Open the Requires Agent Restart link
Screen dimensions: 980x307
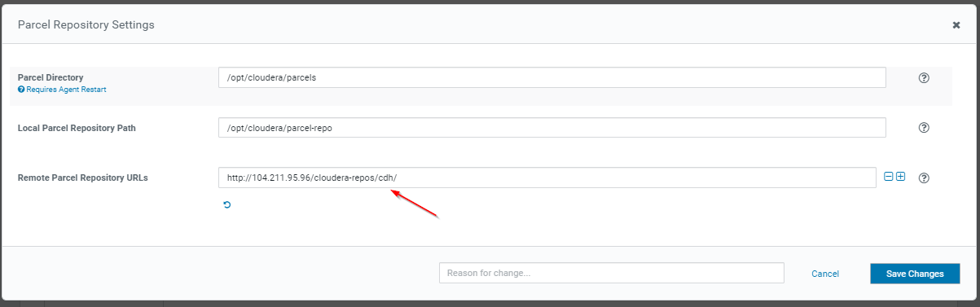[x=66, y=90]
